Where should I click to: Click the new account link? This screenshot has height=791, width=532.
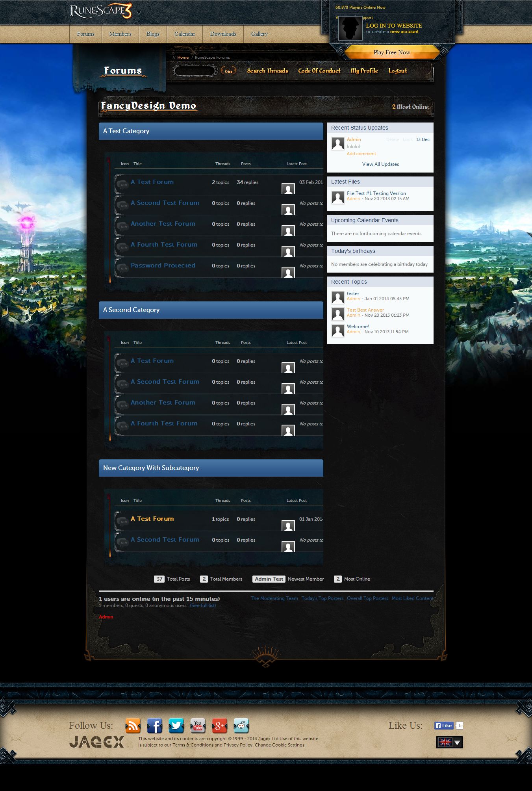pos(404,32)
